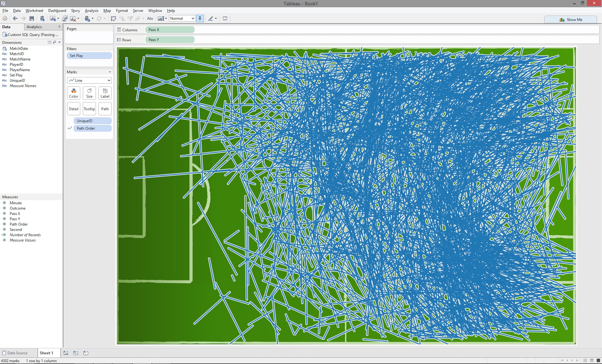
Task: Toggle the Fix Axes pin button
Action: tap(200, 18)
